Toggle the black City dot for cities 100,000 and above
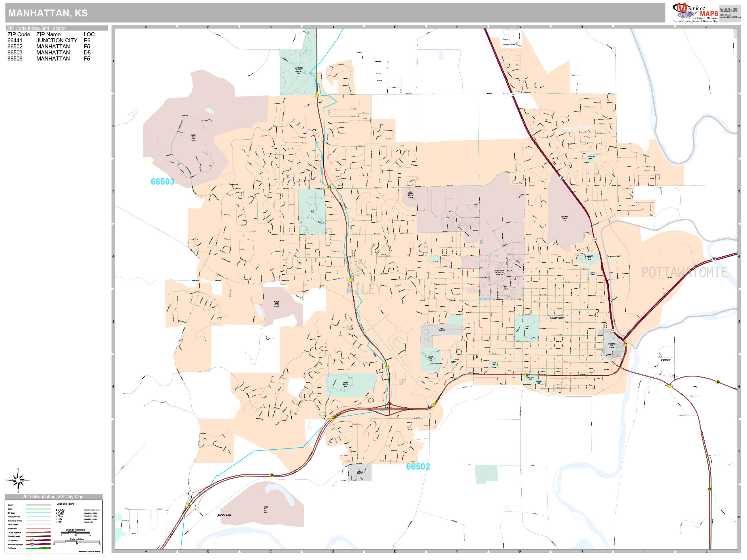 tap(57, 510)
